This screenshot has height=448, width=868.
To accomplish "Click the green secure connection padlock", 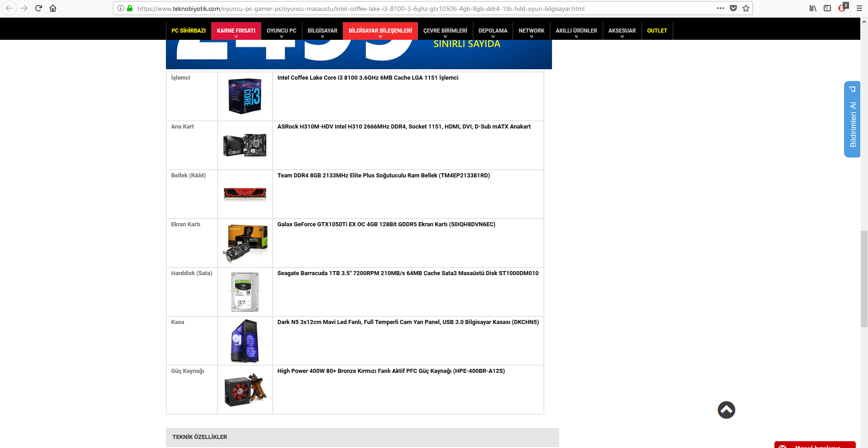I will pyautogui.click(x=130, y=8).
